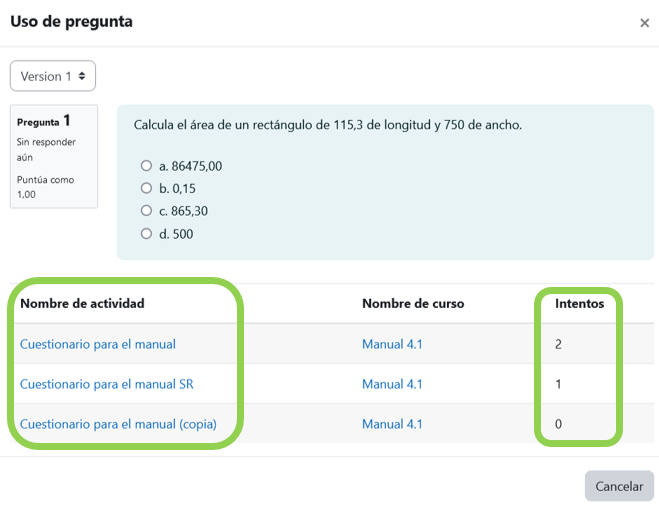Open the Version 1 dropdown
Viewport: 659px width, 506px height.
point(53,76)
